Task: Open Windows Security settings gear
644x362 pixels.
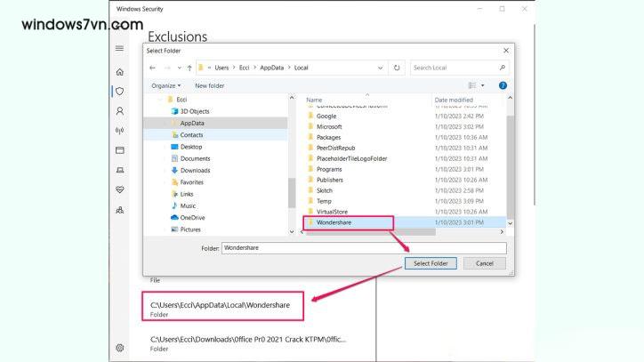Action: coord(119,347)
